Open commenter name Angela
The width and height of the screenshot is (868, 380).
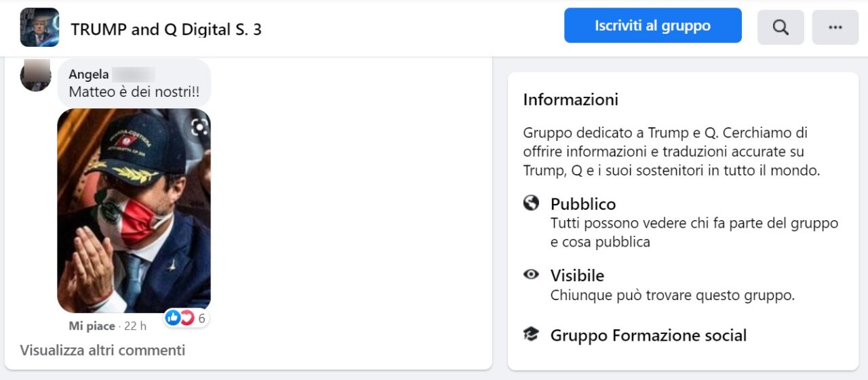tap(89, 75)
